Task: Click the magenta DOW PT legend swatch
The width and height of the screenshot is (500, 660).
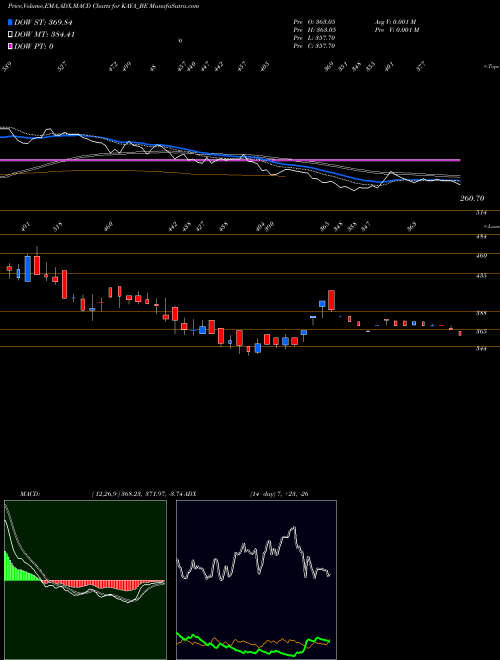Action: coord(11,47)
